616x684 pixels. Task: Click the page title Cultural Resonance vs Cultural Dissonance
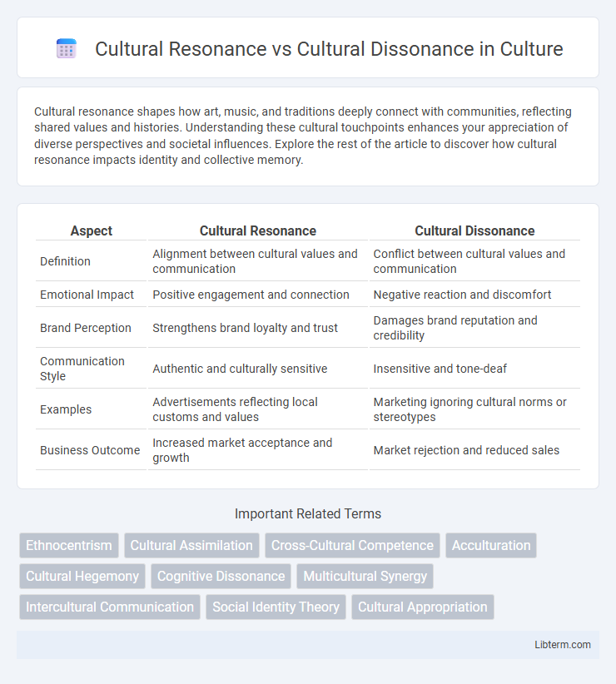coord(329,49)
